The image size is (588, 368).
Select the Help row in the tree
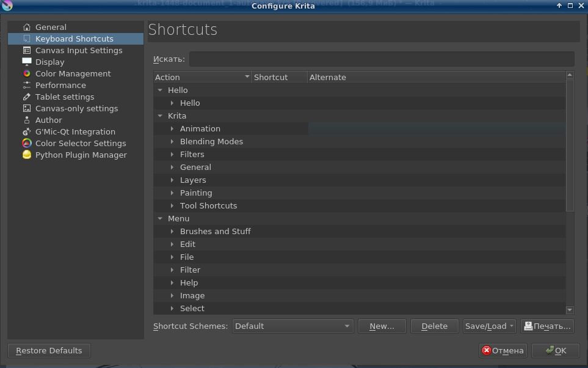point(360,283)
